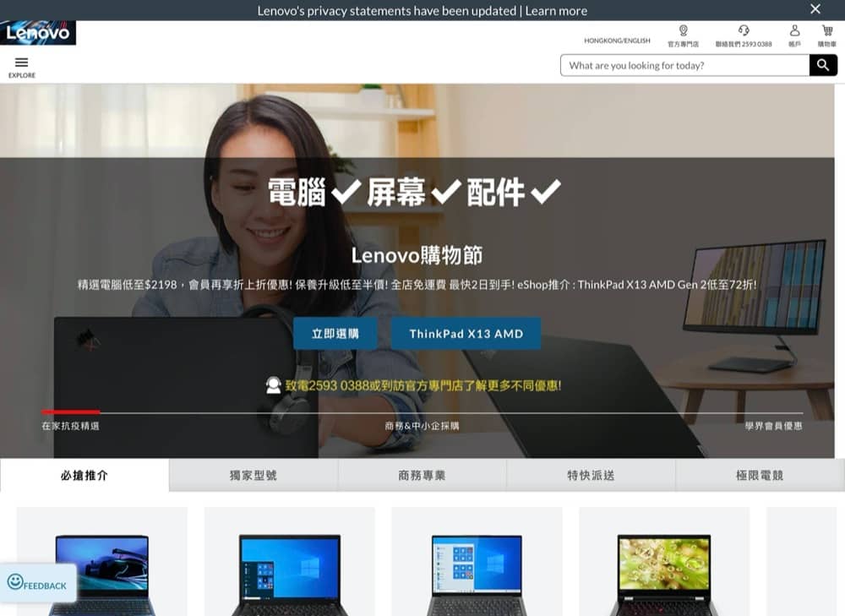This screenshot has width=845, height=616.
Task: Switch to the 必搶推介 tab
Action: pyautogui.click(x=84, y=476)
